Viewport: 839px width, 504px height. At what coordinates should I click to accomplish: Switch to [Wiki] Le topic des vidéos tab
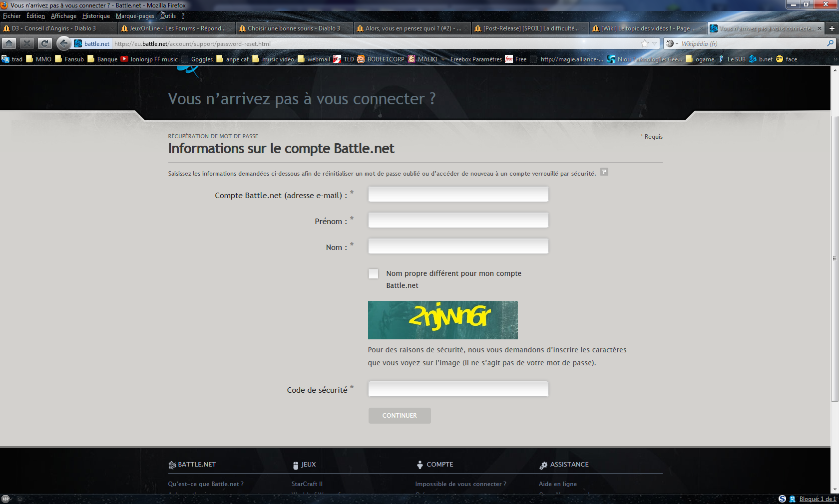[648, 28]
